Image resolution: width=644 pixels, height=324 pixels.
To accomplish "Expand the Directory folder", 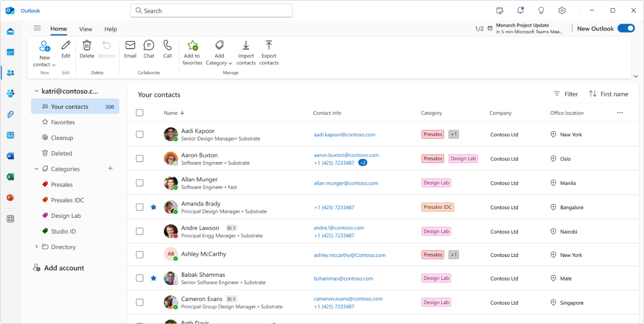I will point(36,247).
